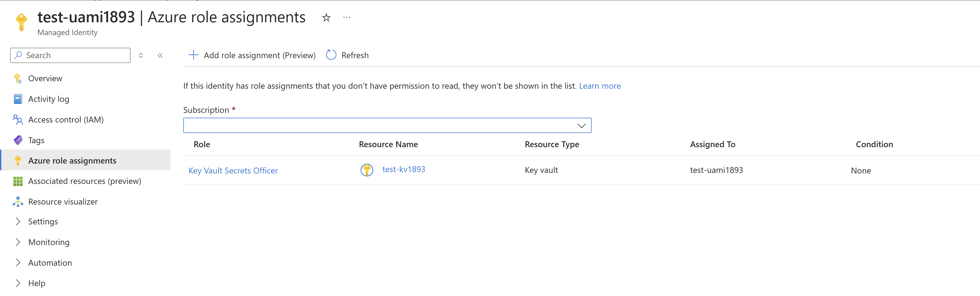
Task: Open the ellipsis menu in the header
Action: point(346,17)
